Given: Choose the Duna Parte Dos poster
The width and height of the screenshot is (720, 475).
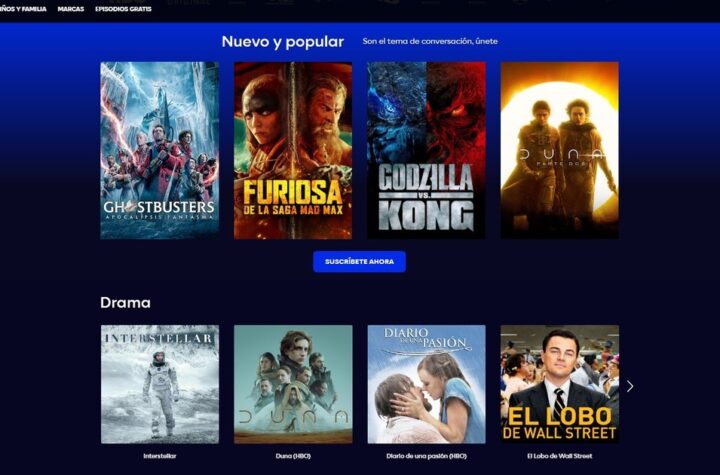Looking at the screenshot, I should (559, 150).
